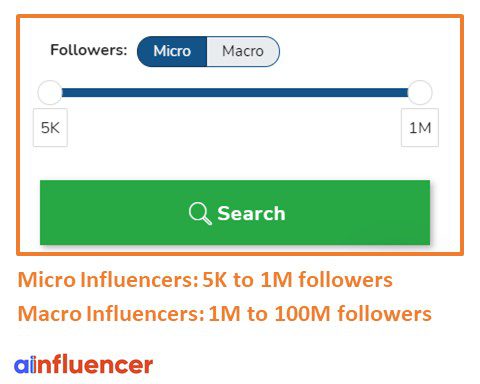This screenshot has width=480, height=384.
Task: Click the green Search button
Action: point(235,213)
